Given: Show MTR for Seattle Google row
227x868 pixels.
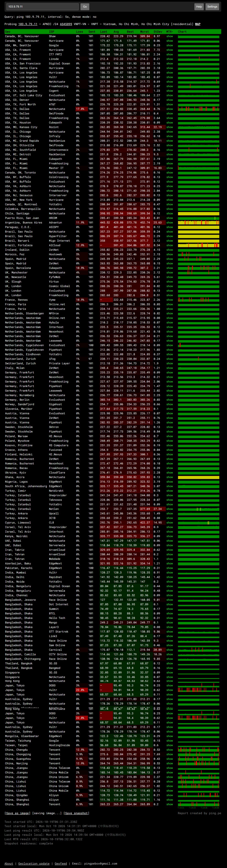Looking at the screenshot, I should point(169,45).
